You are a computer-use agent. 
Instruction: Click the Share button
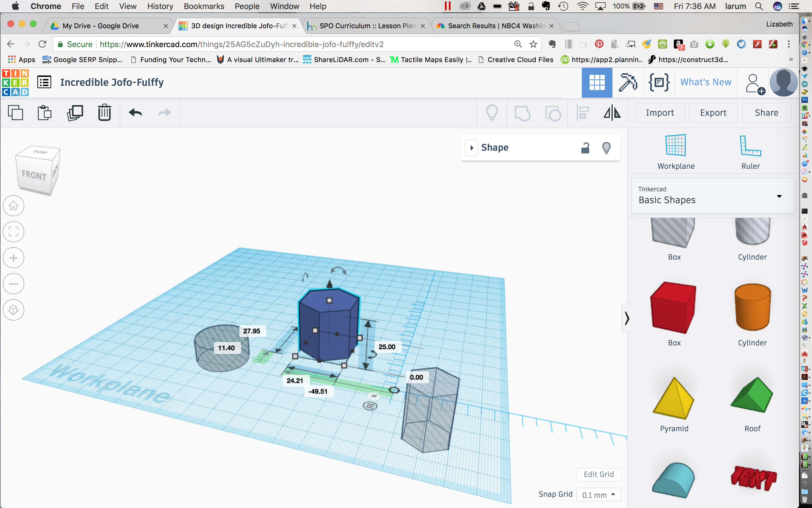click(767, 113)
